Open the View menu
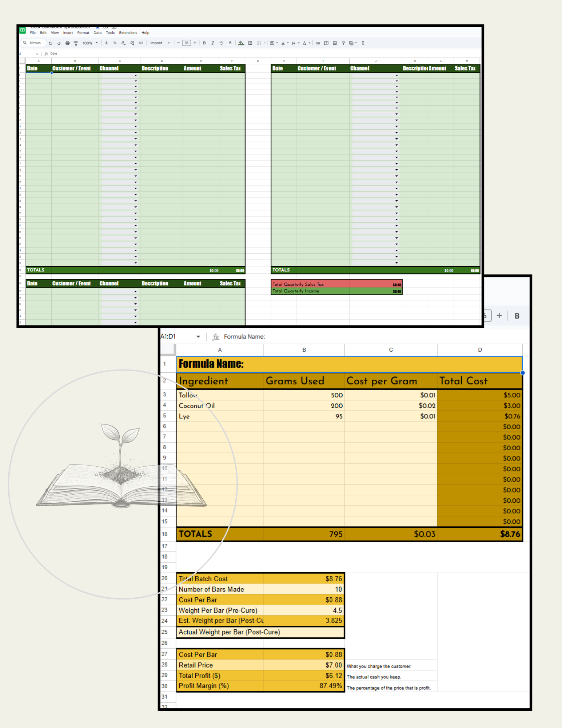Viewport: 562px width, 728px height. [55, 33]
